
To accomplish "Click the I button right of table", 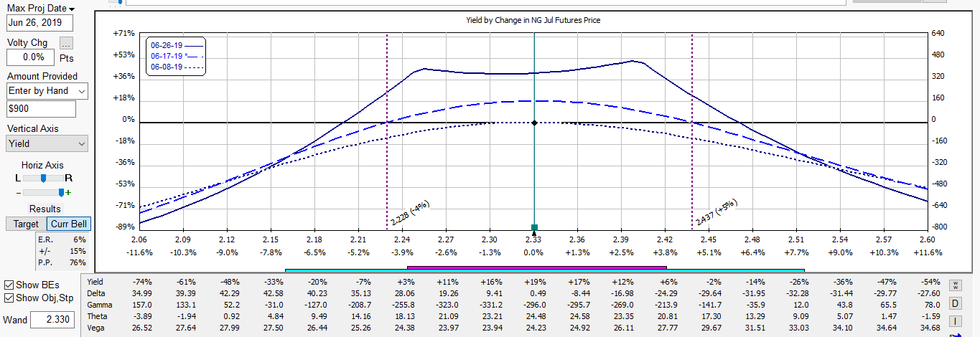I will (x=956, y=320).
